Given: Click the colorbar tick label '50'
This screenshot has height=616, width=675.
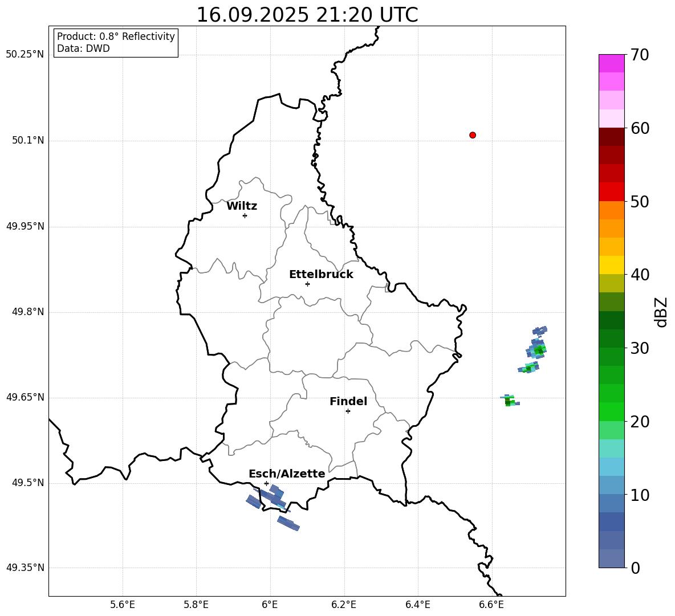Looking at the screenshot, I should [640, 201].
